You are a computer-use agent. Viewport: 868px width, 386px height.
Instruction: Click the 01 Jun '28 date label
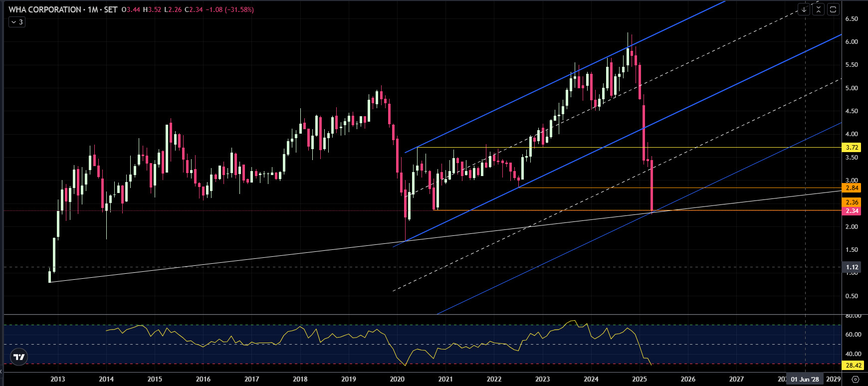pos(805,379)
